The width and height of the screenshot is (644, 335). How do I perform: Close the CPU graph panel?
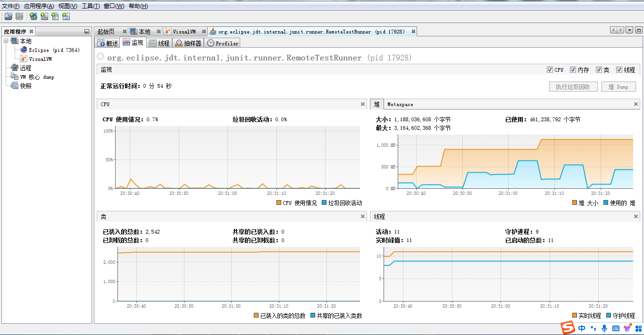363,104
